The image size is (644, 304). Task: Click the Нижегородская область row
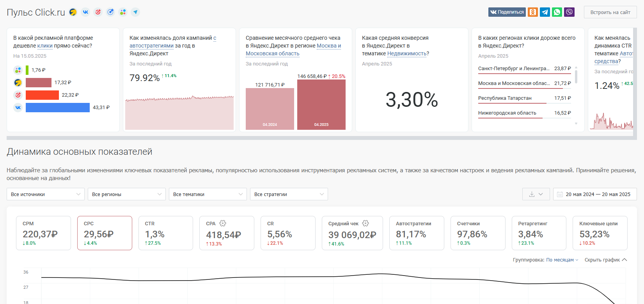point(525,113)
